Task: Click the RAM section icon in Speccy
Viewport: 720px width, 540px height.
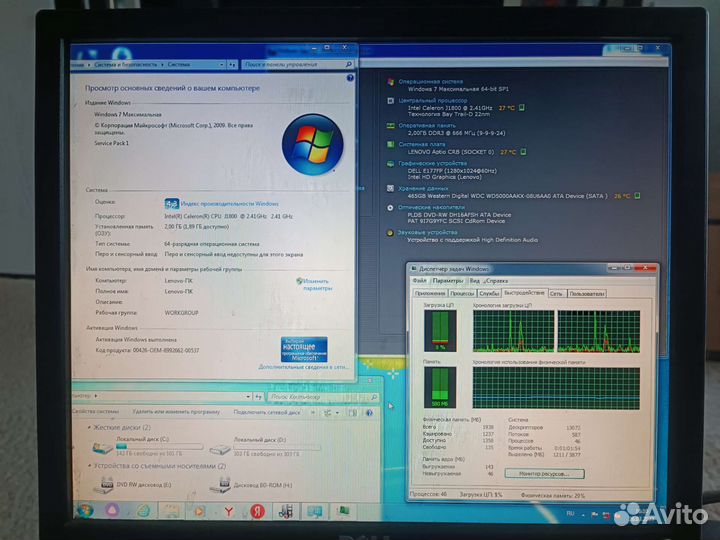Action: [x=390, y=126]
